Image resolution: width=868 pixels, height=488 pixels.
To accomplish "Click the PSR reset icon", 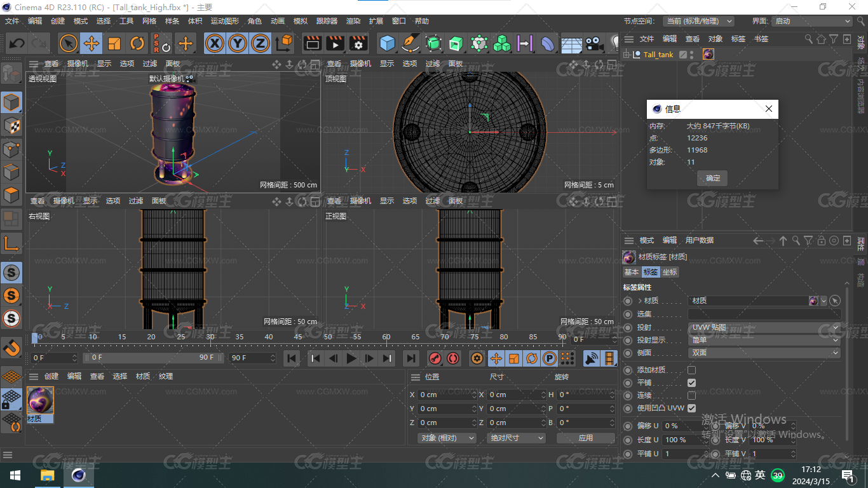I will click(x=161, y=43).
